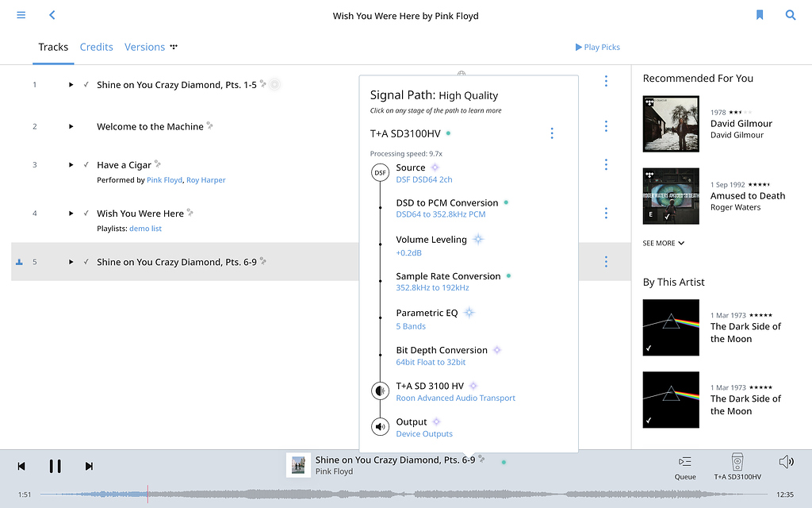Toggle the checkmark on Have a Cigar
Viewport: 812px width, 508px height.
click(x=86, y=165)
